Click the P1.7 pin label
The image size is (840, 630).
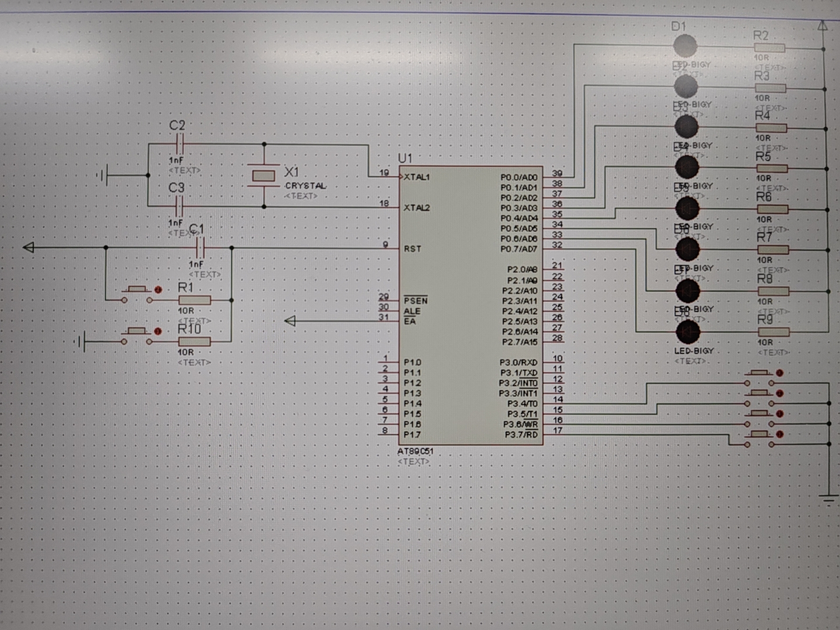pyautogui.click(x=412, y=435)
